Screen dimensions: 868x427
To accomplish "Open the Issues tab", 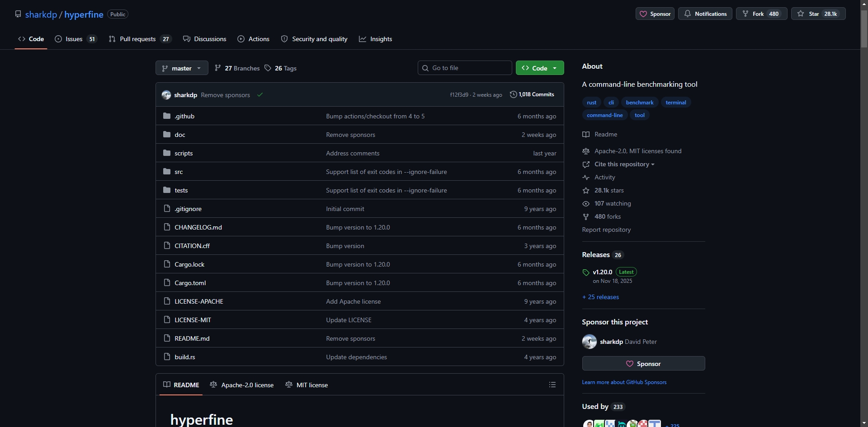I will [x=76, y=39].
